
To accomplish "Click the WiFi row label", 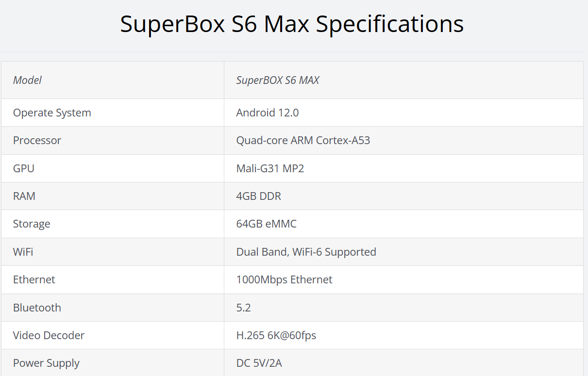I will [23, 252].
